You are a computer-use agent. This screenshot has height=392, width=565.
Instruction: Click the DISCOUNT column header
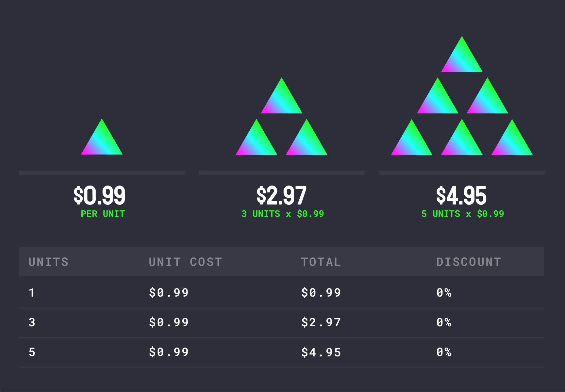(x=469, y=262)
